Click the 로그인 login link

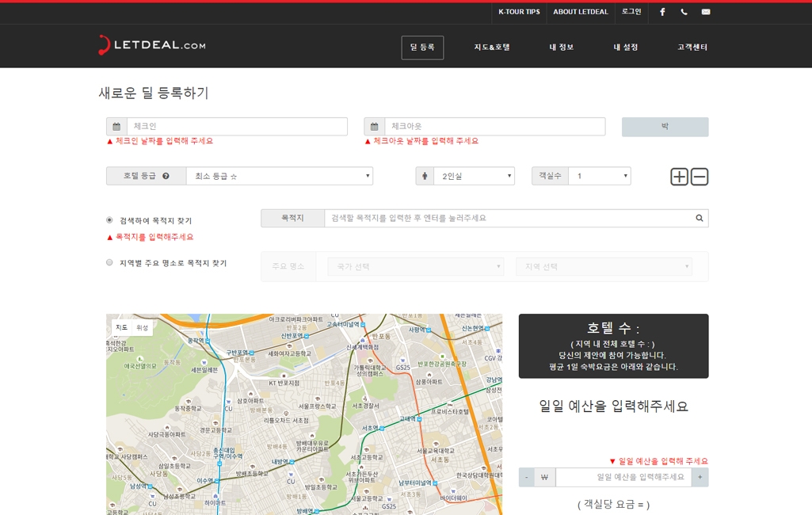631,12
